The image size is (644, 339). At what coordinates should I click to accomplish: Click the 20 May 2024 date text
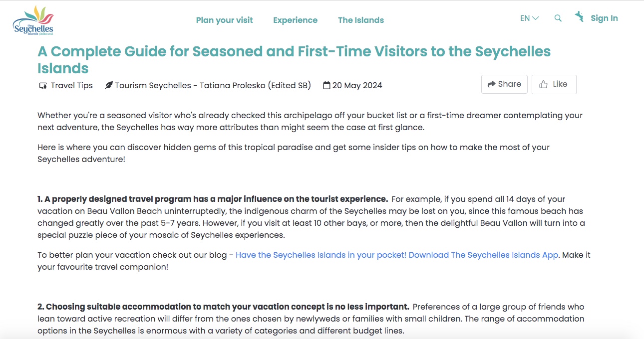[x=357, y=86]
